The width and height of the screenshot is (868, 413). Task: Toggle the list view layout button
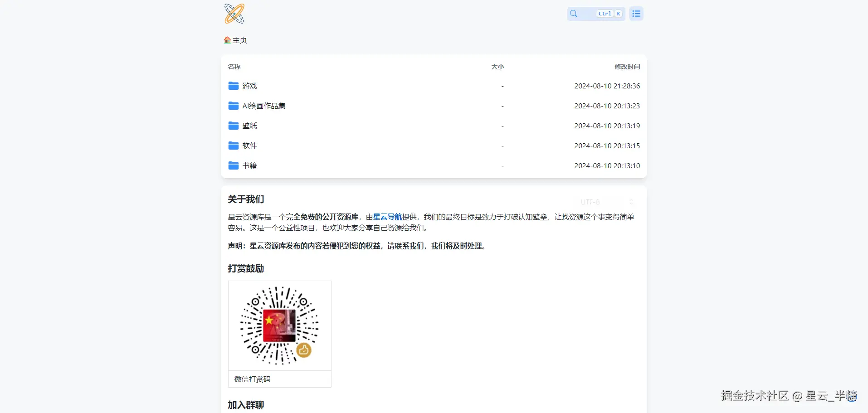pyautogui.click(x=636, y=14)
